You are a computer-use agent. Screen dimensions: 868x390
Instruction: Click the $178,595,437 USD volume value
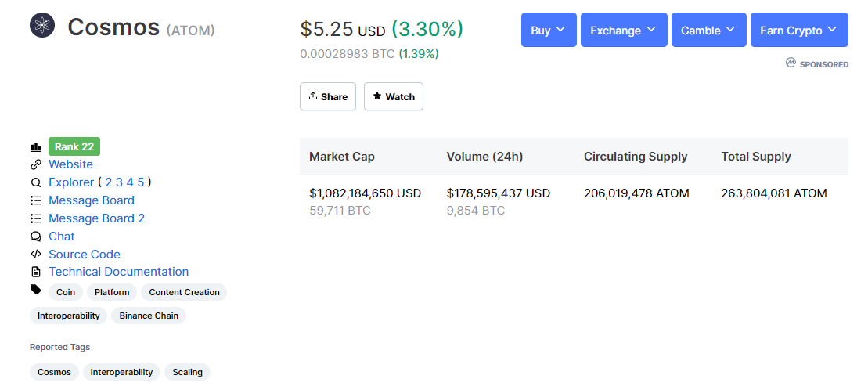499,193
